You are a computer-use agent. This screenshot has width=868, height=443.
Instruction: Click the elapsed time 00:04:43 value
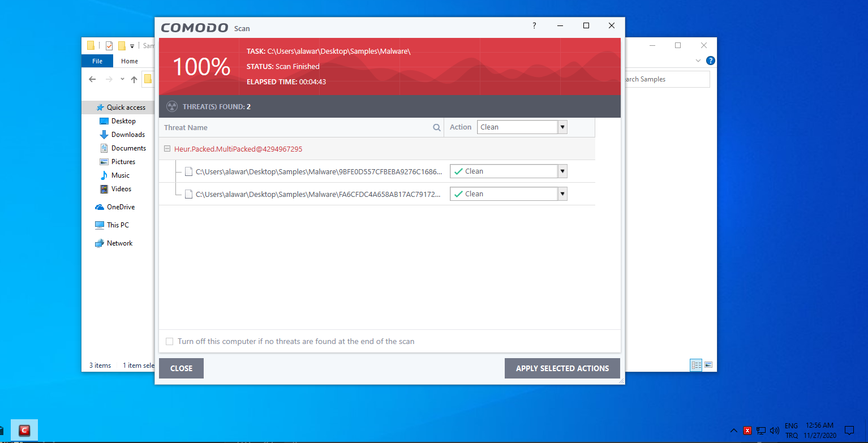click(x=312, y=82)
